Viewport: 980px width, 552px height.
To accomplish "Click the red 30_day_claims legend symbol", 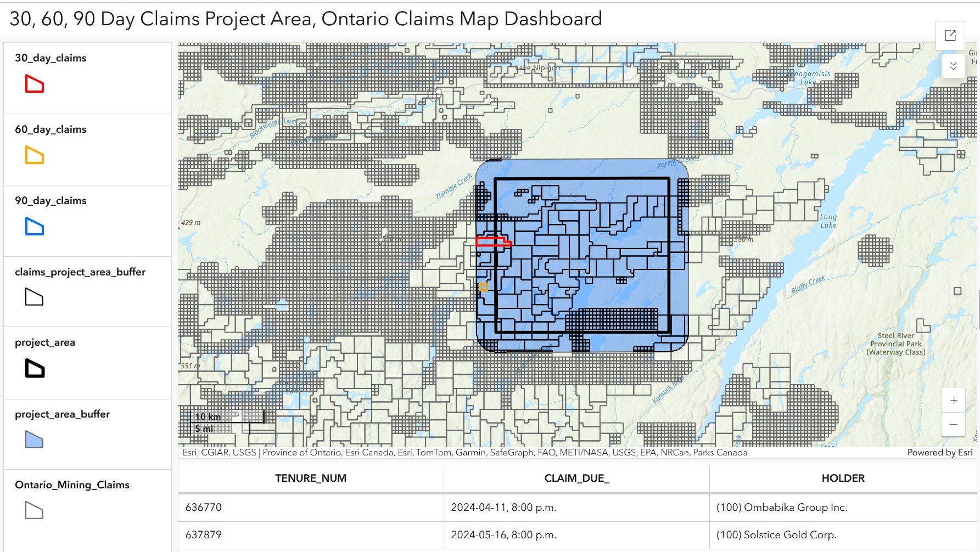I will point(34,85).
